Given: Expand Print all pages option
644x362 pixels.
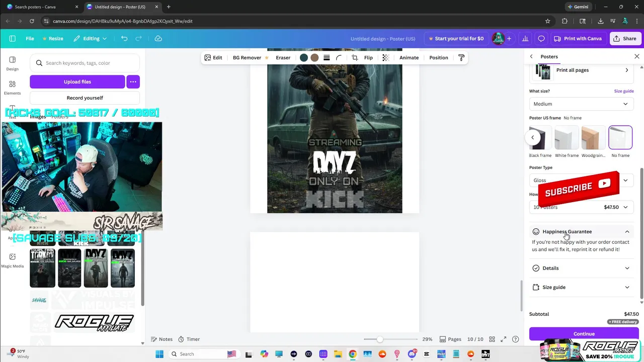Looking at the screenshot, I should (581, 70).
